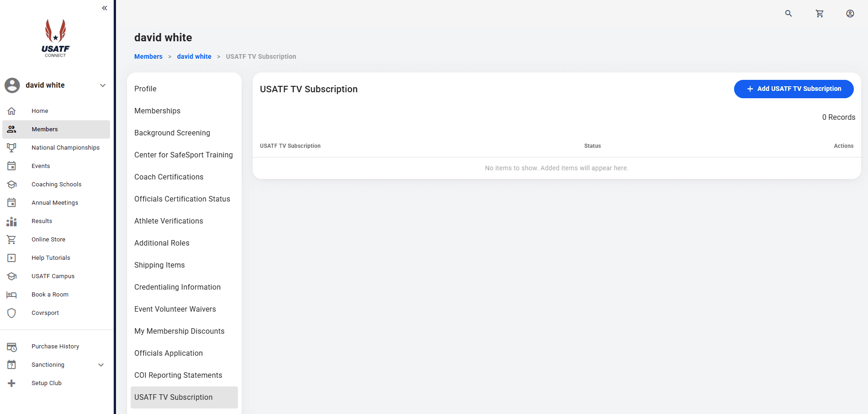Click the account profile icon
Screen dimensions: 868x414
point(850,14)
